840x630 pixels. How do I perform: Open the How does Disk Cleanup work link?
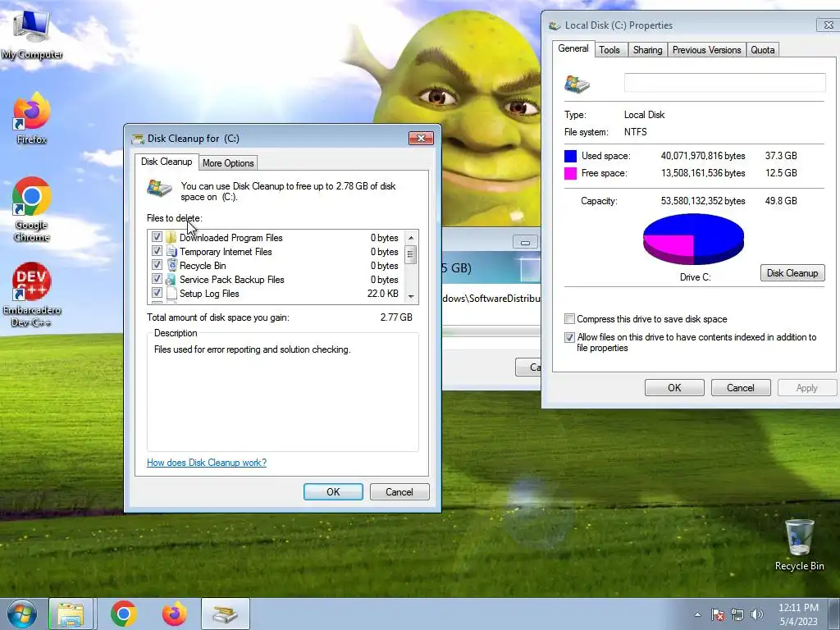(x=207, y=463)
